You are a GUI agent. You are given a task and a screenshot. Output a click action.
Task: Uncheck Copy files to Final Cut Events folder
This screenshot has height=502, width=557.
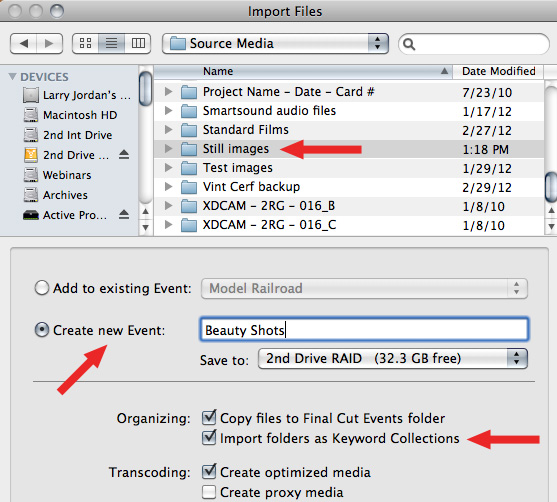[x=209, y=418]
